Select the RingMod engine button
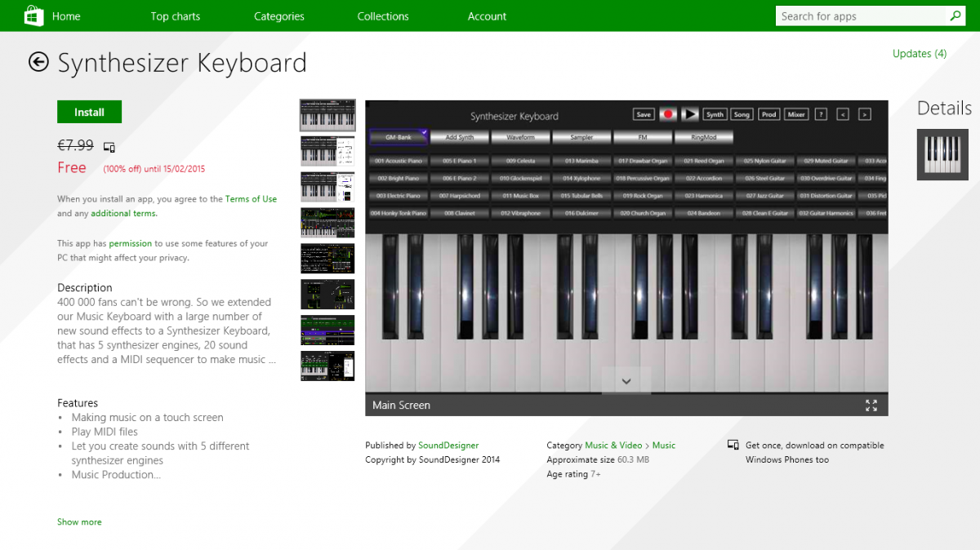Viewport: 980px width, 550px height. [x=703, y=137]
